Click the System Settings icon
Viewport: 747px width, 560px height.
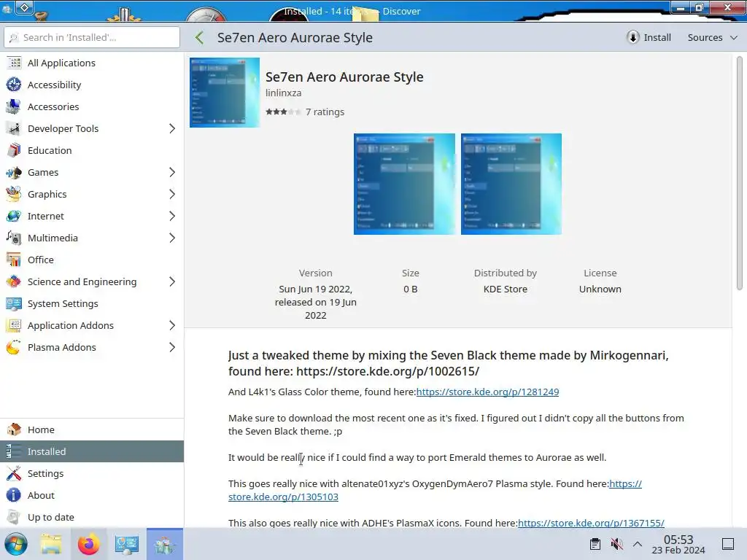pyautogui.click(x=14, y=304)
